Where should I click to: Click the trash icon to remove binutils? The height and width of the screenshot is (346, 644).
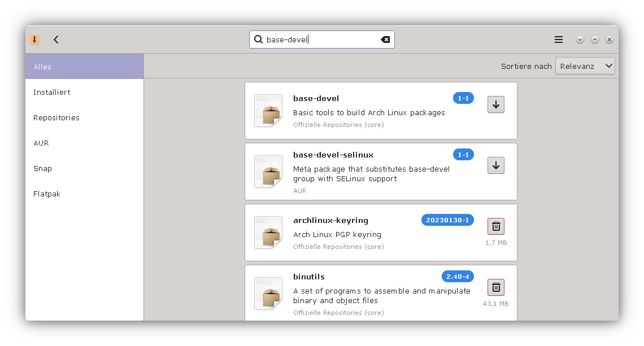[495, 287]
